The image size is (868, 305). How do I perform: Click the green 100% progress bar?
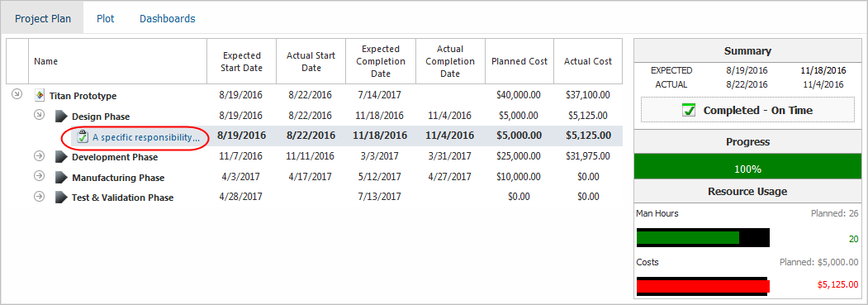748,169
